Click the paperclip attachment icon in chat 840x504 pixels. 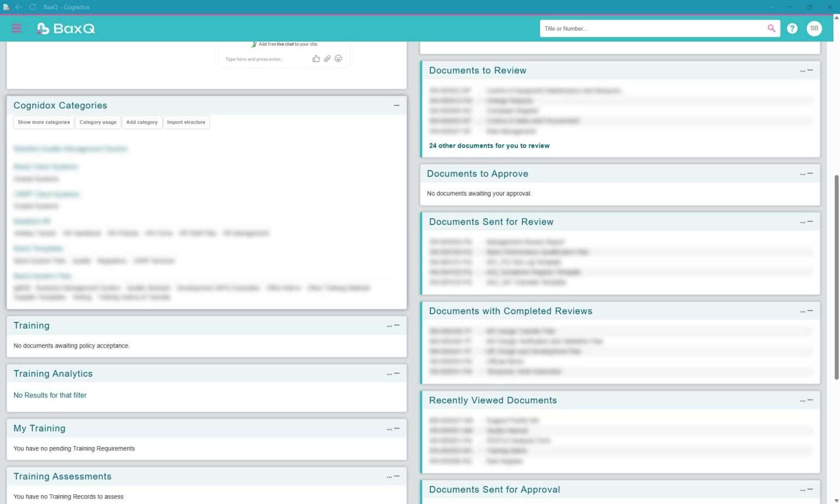click(327, 58)
